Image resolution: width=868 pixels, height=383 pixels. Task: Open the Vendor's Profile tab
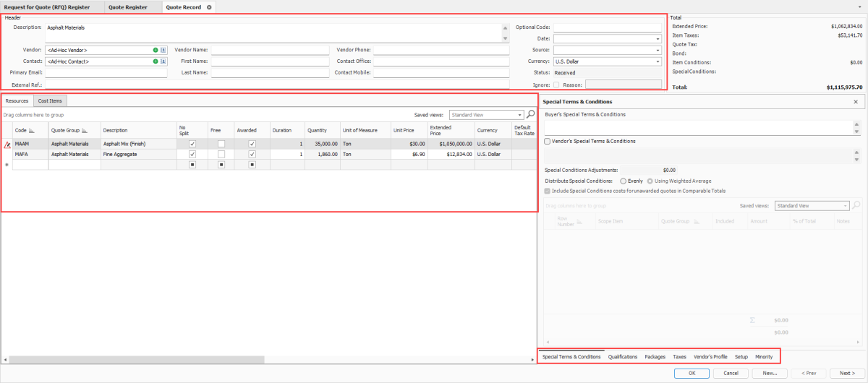click(710, 356)
